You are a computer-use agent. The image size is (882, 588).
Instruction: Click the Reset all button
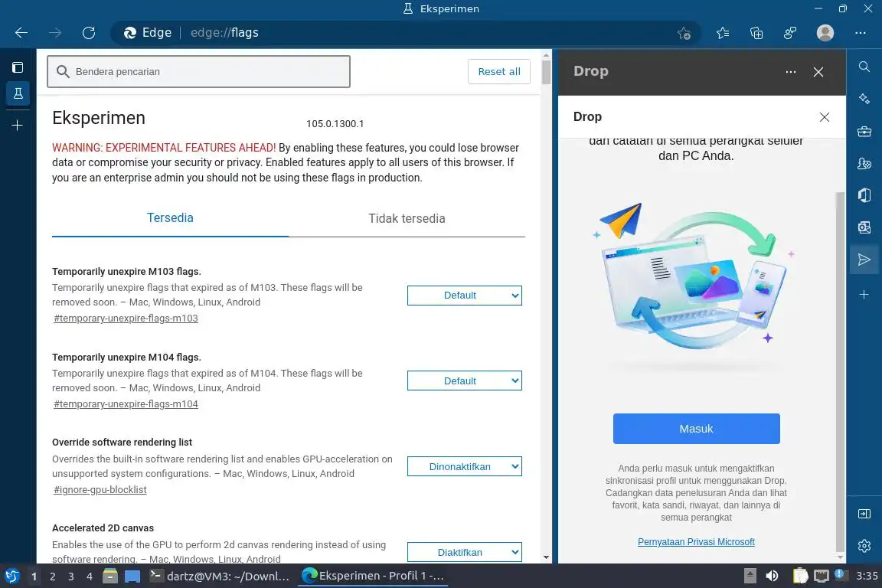click(499, 71)
